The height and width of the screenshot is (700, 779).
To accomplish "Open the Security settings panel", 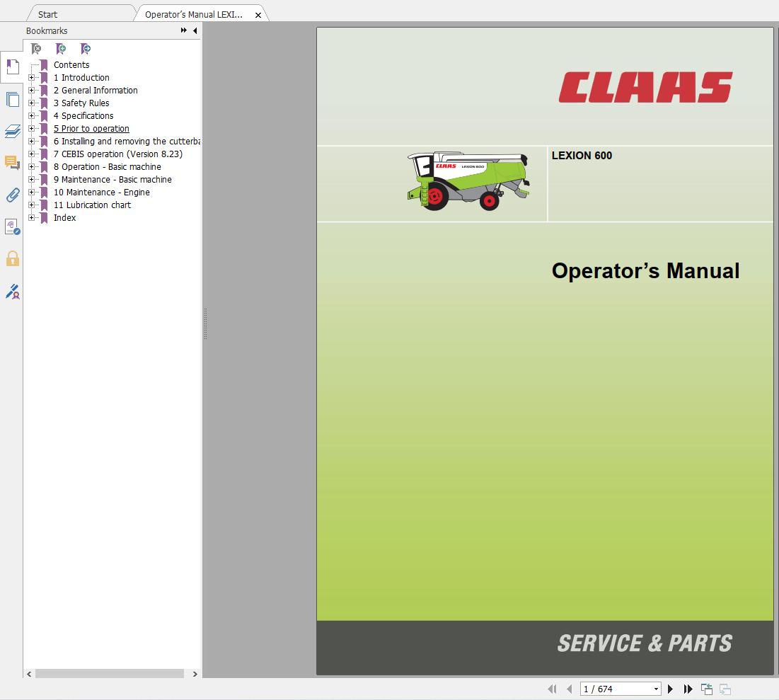I will [12, 259].
